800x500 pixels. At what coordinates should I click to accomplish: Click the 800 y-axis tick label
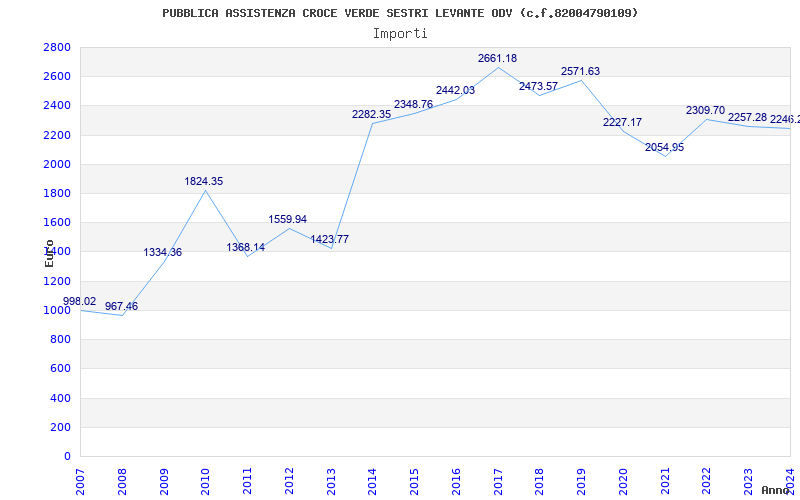pos(61,340)
